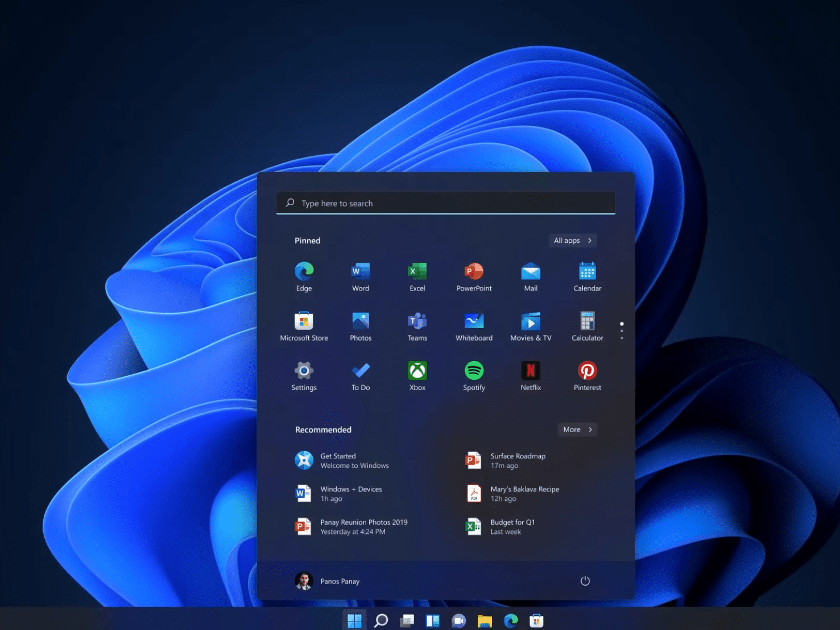Image resolution: width=840 pixels, height=630 pixels.
Task: Open Panay Reunion Photos 2019 file
Action: coord(351,527)
